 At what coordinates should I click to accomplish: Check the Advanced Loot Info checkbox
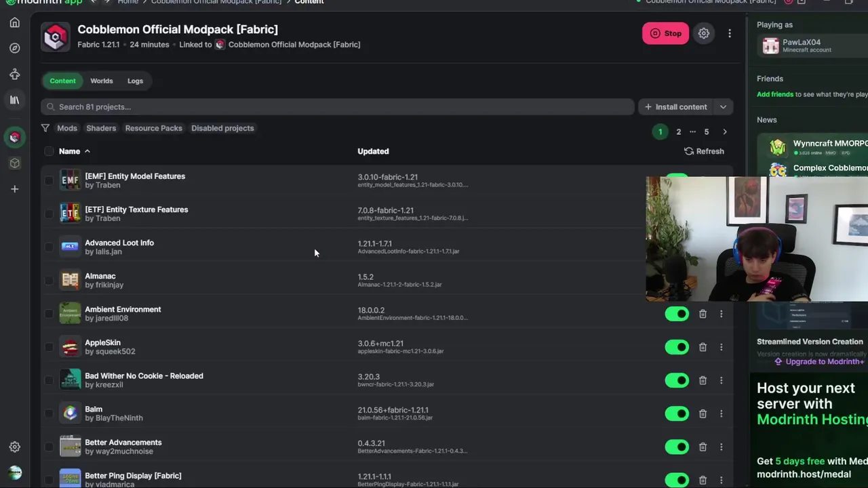pos(49,247)
